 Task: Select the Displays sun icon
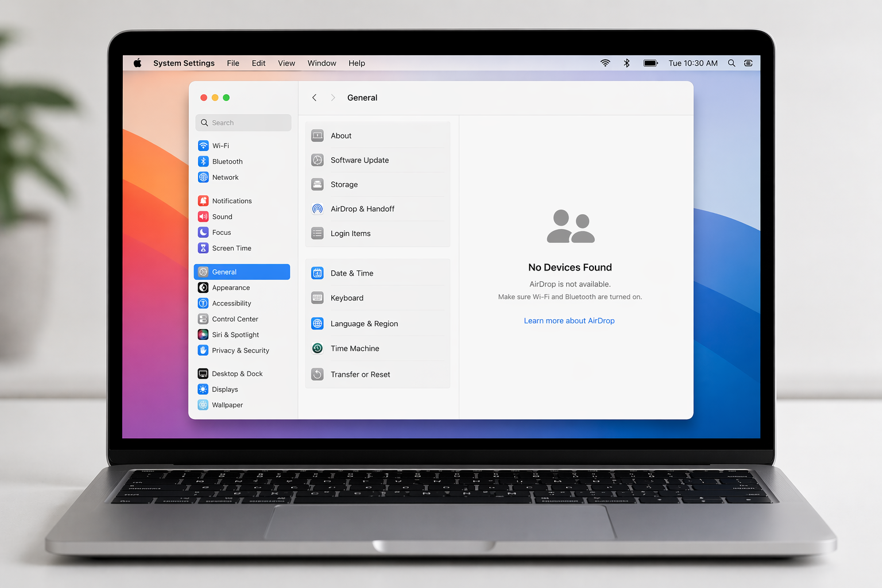[203, 389]
